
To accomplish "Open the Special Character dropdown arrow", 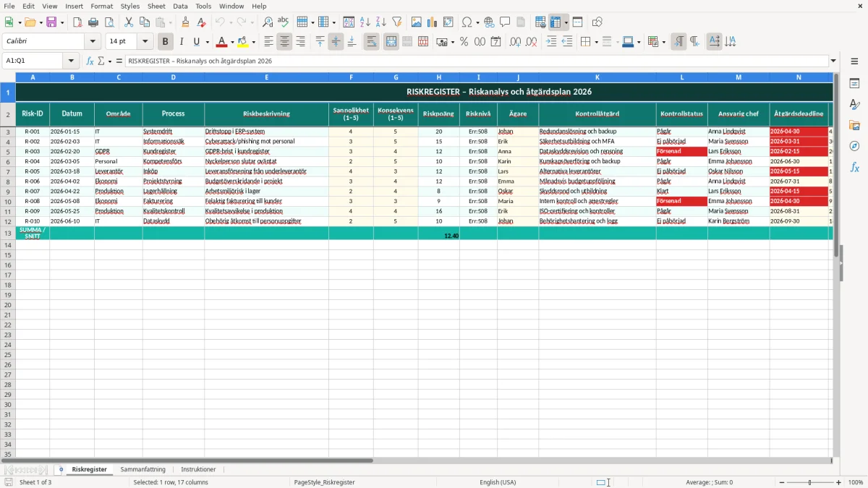I will click(478, 22).
